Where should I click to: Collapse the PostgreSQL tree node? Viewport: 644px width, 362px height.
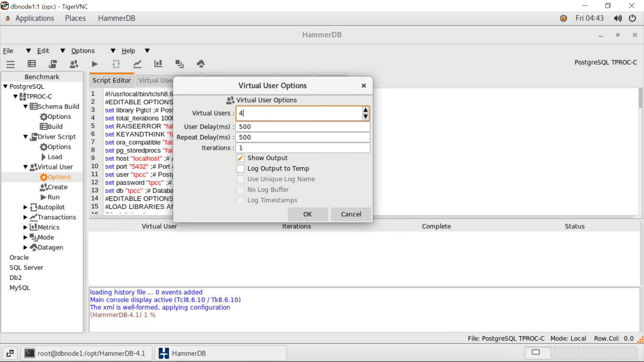[5, 86]
